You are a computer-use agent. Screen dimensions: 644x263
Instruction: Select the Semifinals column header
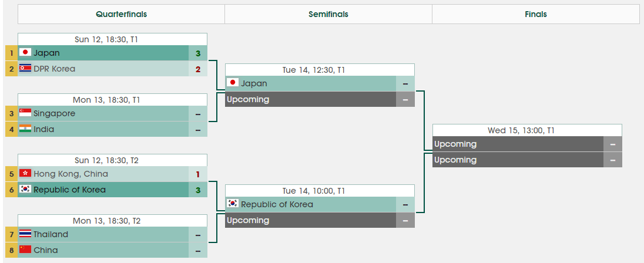coord(328,14)
